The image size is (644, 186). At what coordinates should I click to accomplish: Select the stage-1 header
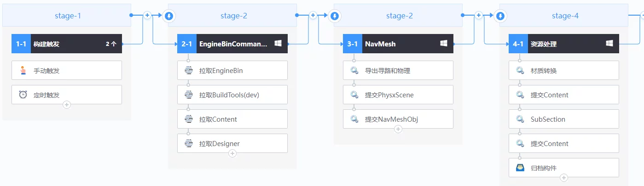(x=67, y=16)
